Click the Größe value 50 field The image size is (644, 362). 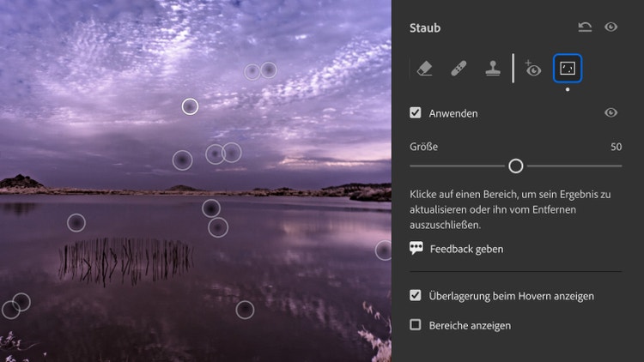click(616, 147)
